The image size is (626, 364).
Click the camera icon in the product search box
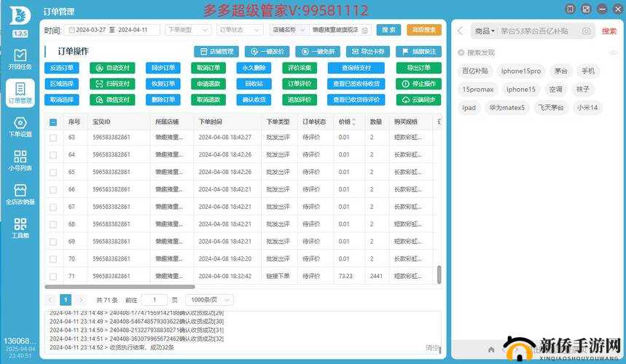pos(586,31)
